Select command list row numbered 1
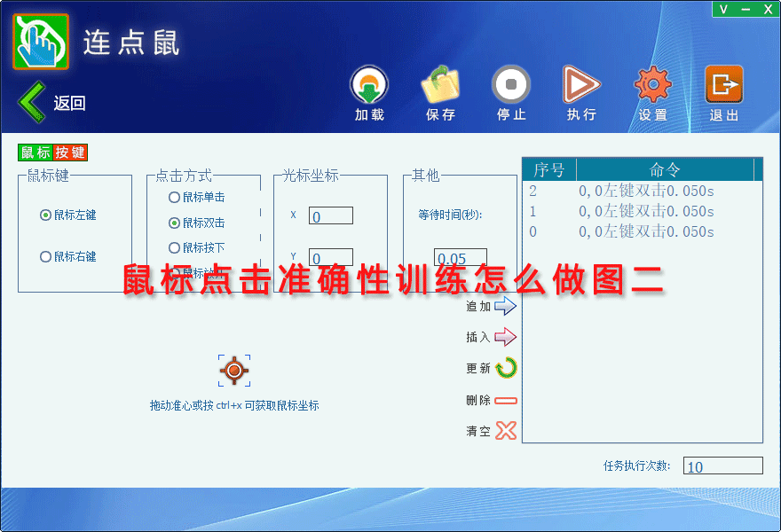Viewport: 781px width, 532px height. (642, 212)
